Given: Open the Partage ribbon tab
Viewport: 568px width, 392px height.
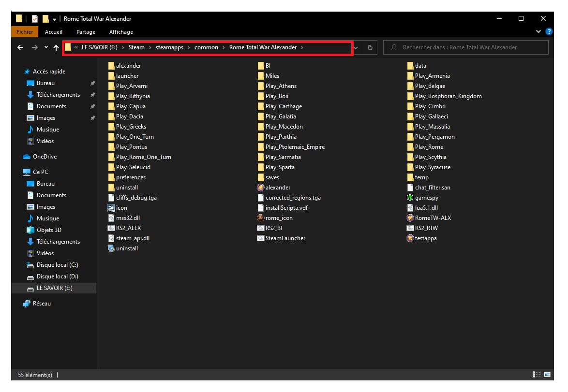Looking at the screenshot, I should tap(86, 32).
